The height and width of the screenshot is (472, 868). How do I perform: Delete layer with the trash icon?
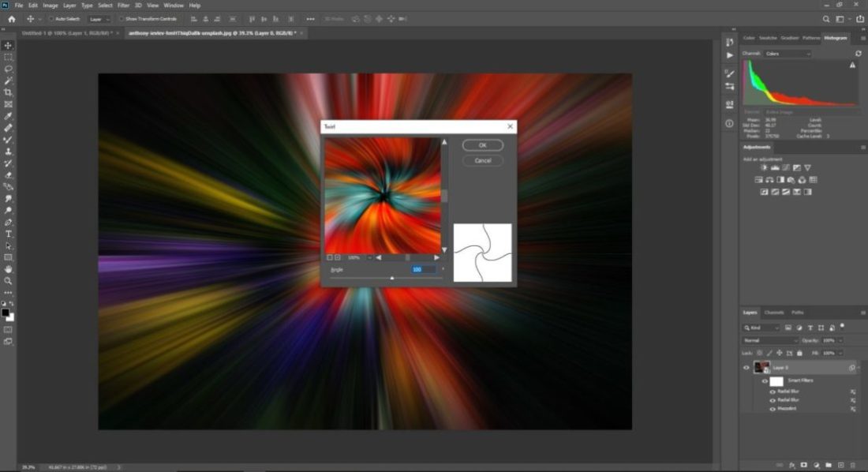tap(852, 466)
